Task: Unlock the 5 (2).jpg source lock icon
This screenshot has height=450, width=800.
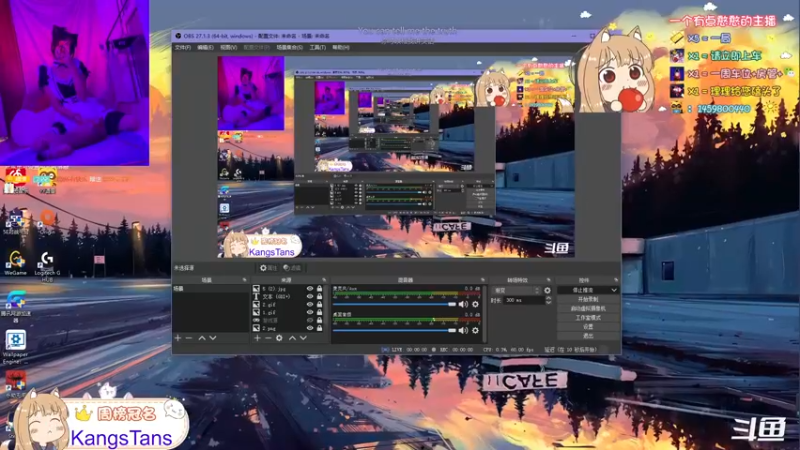Action: (x=319, y=288)
